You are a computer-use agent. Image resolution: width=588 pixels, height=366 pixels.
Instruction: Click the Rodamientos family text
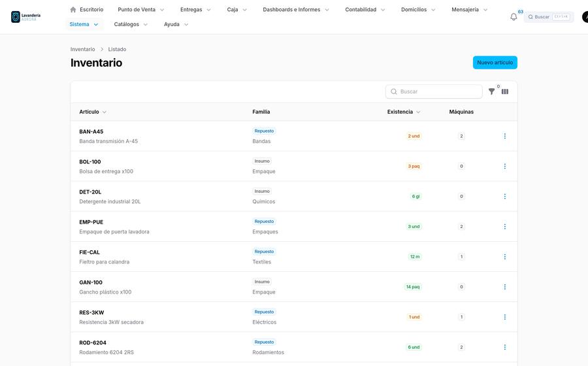coord(268,352)
